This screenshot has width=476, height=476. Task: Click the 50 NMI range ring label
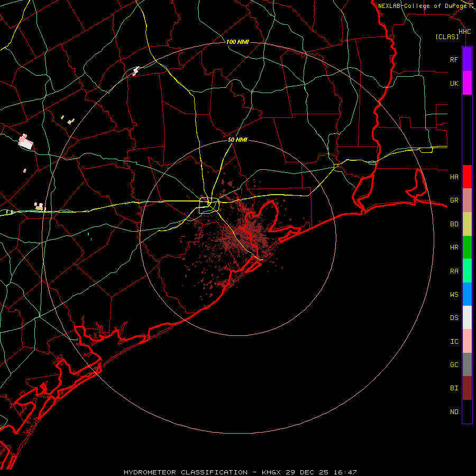click(x=237, y=140)
